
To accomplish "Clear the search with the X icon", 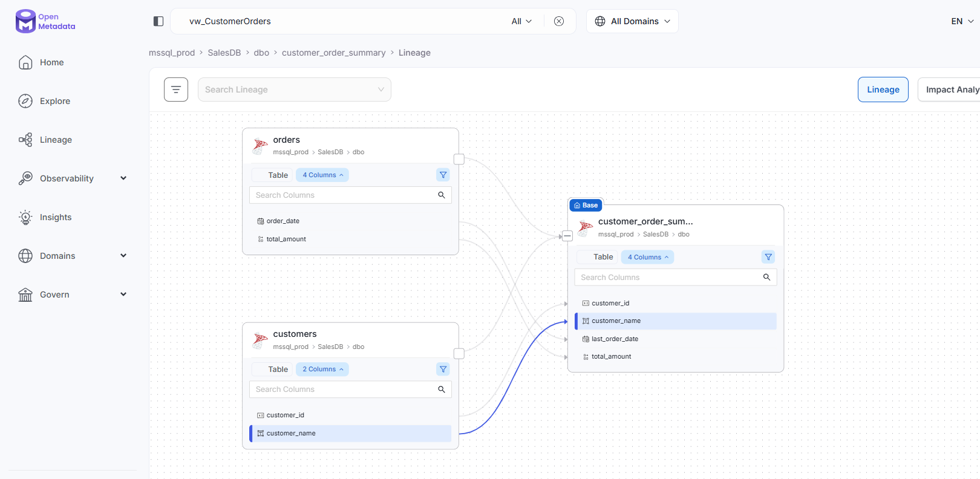I will click(x=559, y=21).
